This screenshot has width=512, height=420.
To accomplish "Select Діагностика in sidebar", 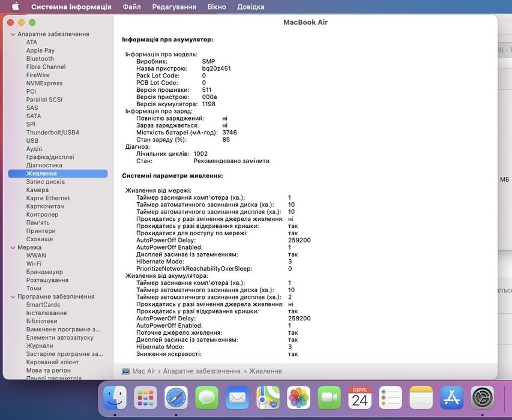I will tap(44, 165).
